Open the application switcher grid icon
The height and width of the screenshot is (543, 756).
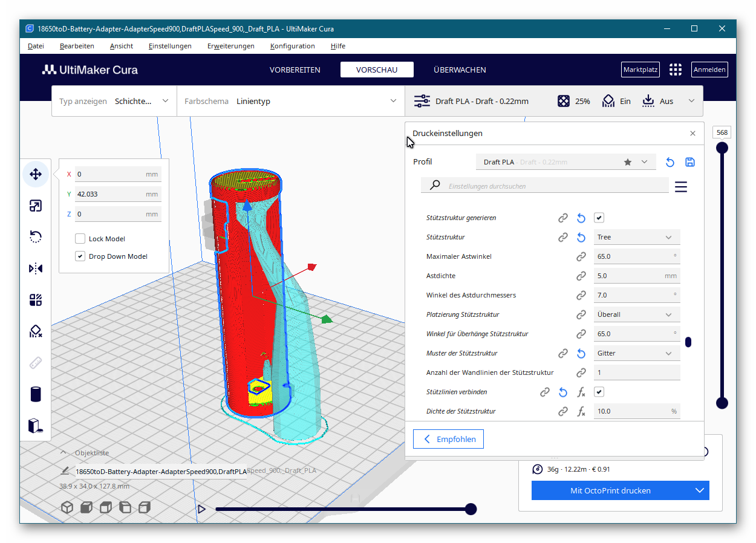click(676, 70)
